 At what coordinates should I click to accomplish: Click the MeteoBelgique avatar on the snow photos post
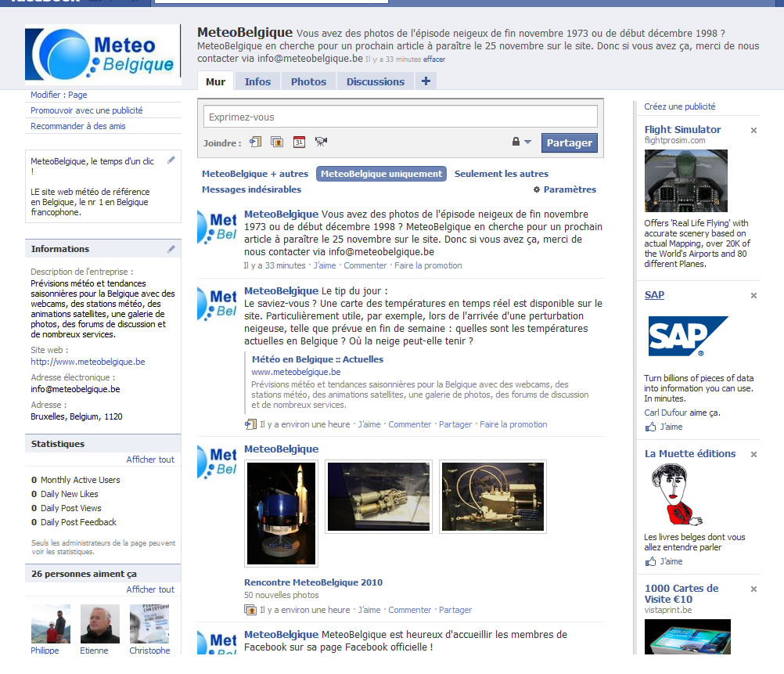point(217,227)
